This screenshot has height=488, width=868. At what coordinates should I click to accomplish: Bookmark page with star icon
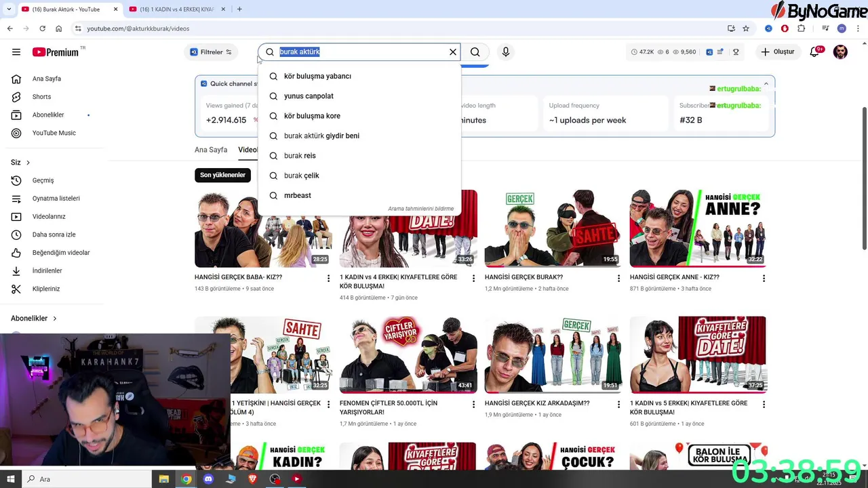tap(746, 28)
